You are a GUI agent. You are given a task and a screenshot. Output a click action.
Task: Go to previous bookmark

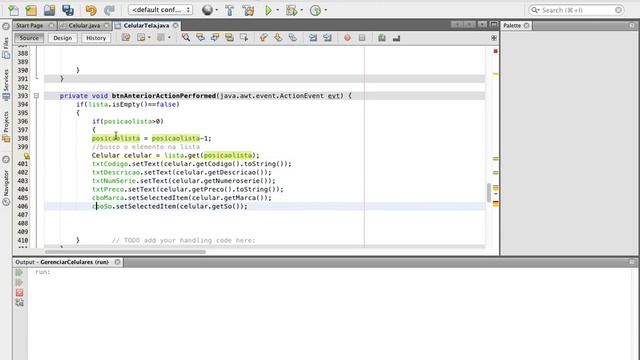(263, 38)
